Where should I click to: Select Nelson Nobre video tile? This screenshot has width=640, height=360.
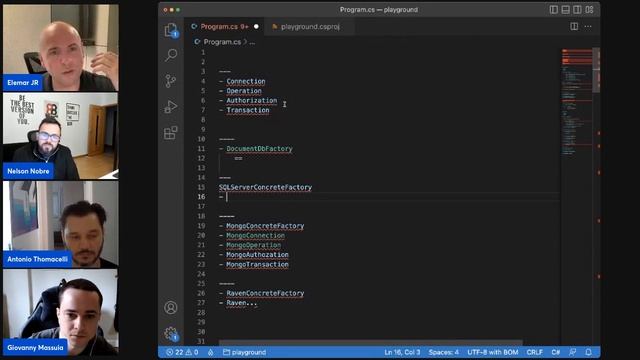click(x=61, y=136)
